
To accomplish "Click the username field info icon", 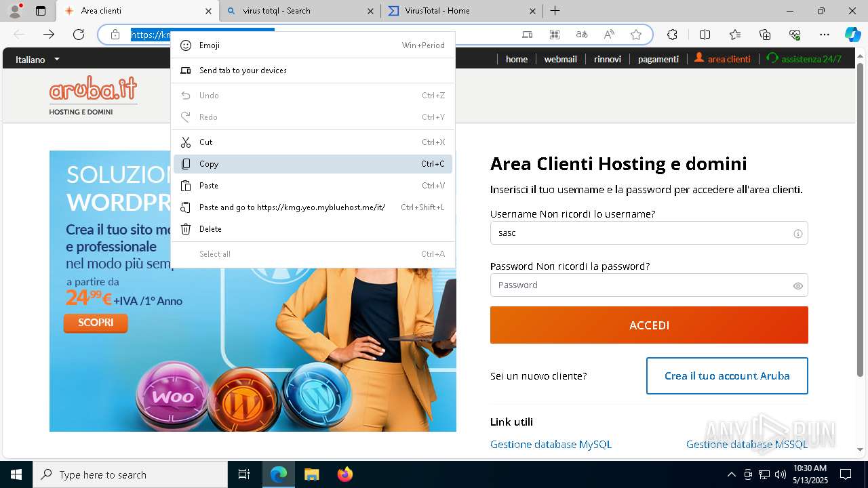I will [798, 233].
